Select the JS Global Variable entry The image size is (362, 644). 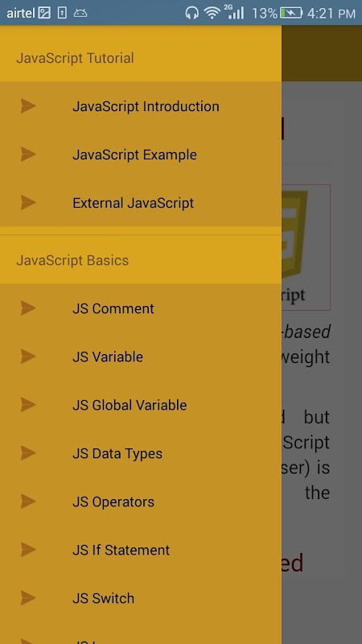[141, 405]
